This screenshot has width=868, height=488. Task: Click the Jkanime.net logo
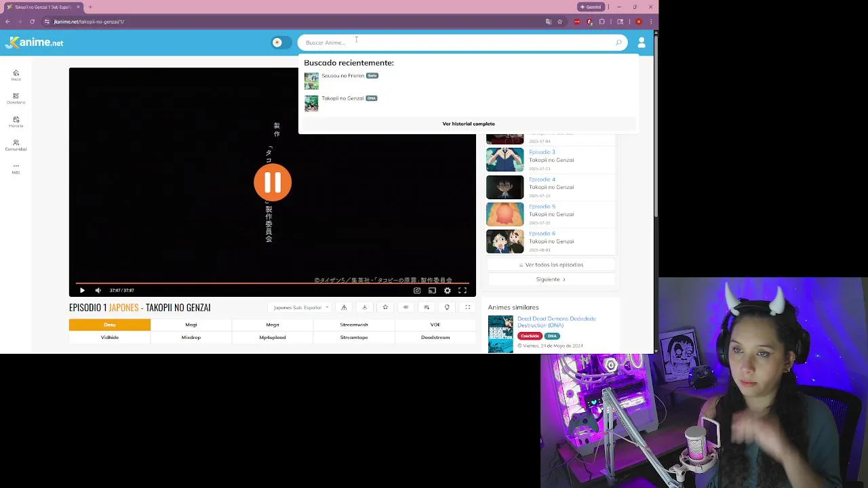pos(34,43)
